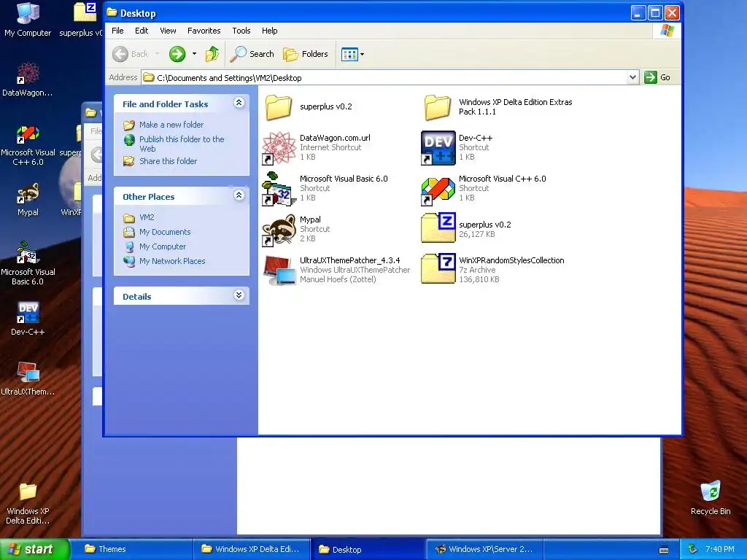Go to My Documents in Other Places
The image size is (747, 560).
158,232
